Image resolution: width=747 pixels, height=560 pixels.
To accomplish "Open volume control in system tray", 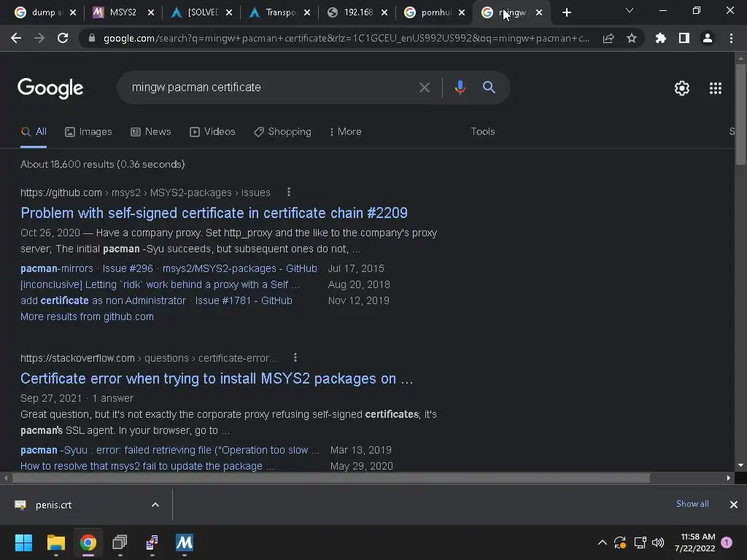I will click(658, 542).
